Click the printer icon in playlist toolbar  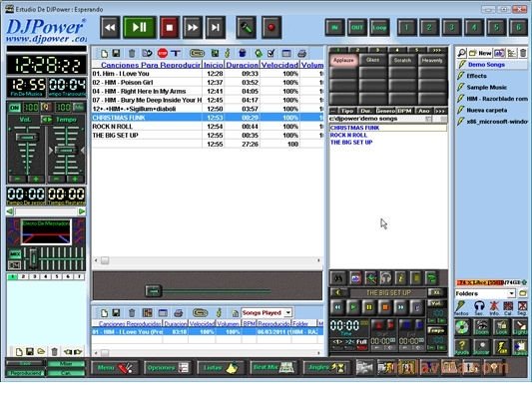[x=301, y=53]
